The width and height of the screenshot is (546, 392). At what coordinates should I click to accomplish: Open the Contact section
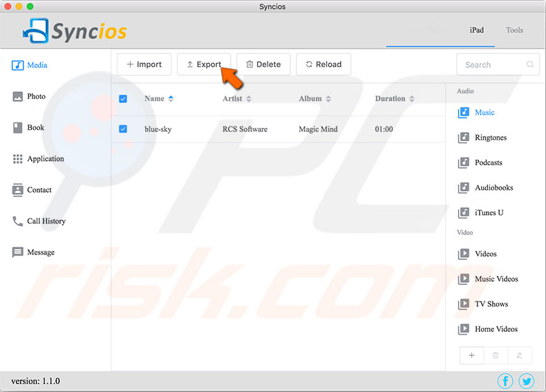[32, 190]
